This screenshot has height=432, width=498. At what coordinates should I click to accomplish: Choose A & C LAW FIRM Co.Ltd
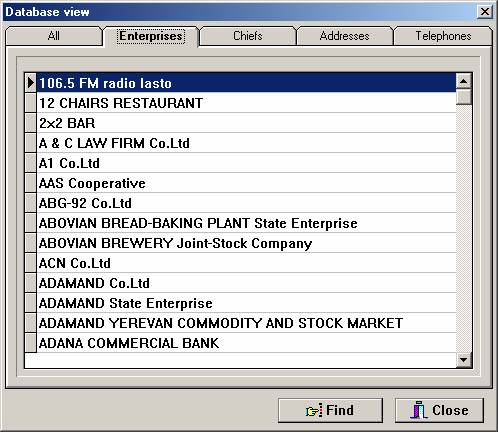point(247,143)
